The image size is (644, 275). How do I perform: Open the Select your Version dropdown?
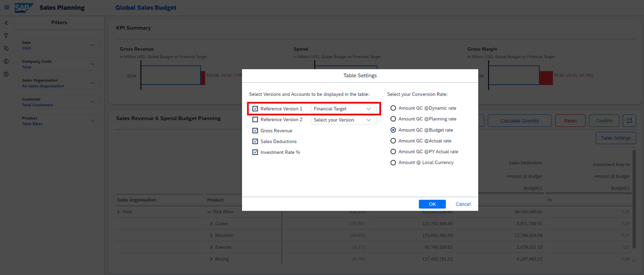pyautogui.click(x=343, y=120)
